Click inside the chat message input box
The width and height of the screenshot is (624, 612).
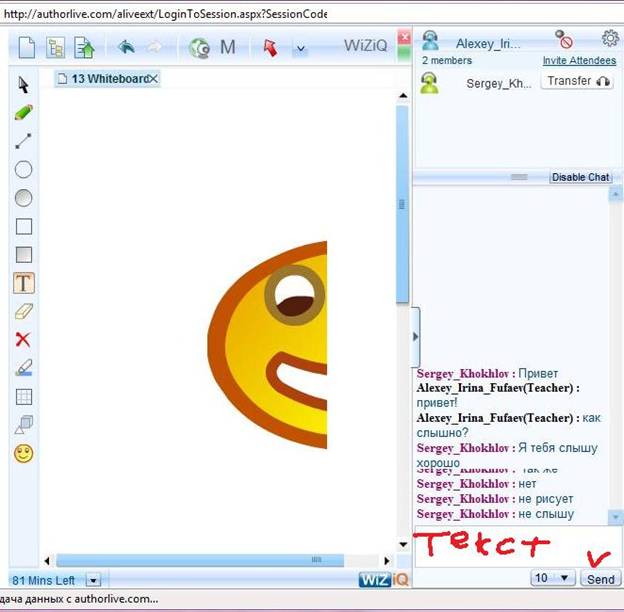point(516,547)
